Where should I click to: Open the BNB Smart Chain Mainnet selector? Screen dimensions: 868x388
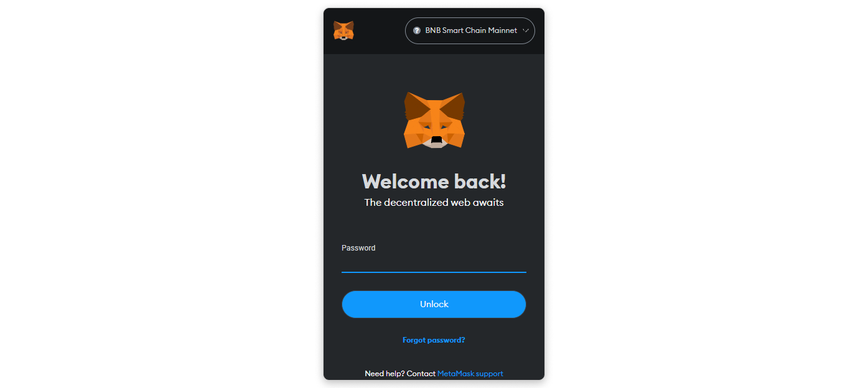(470, 30)
